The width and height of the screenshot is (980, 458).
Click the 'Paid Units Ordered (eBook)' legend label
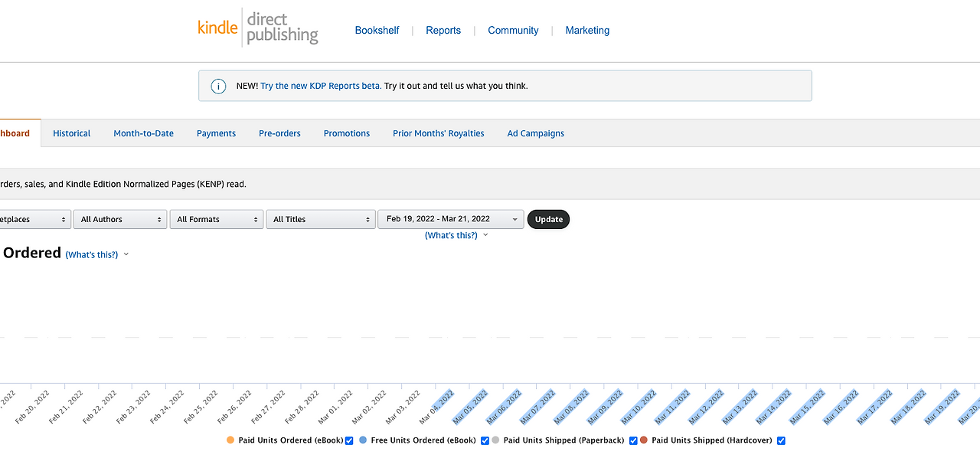291,440
